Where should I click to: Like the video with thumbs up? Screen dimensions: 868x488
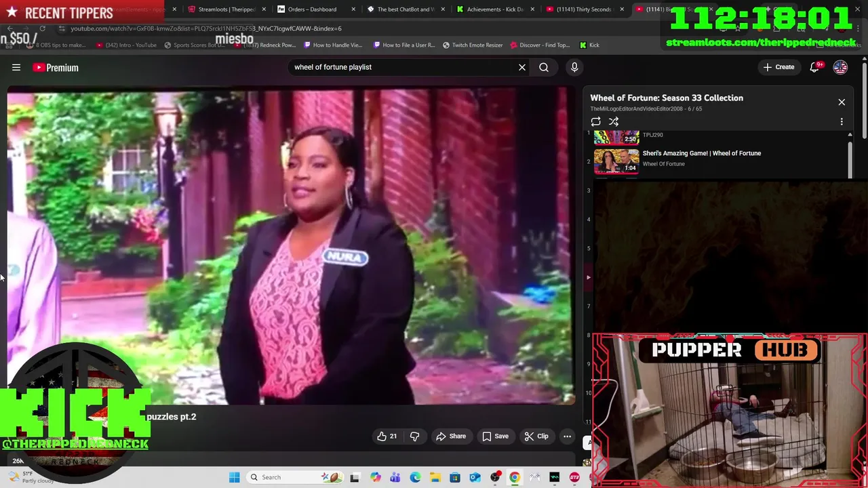click(387, 436)
